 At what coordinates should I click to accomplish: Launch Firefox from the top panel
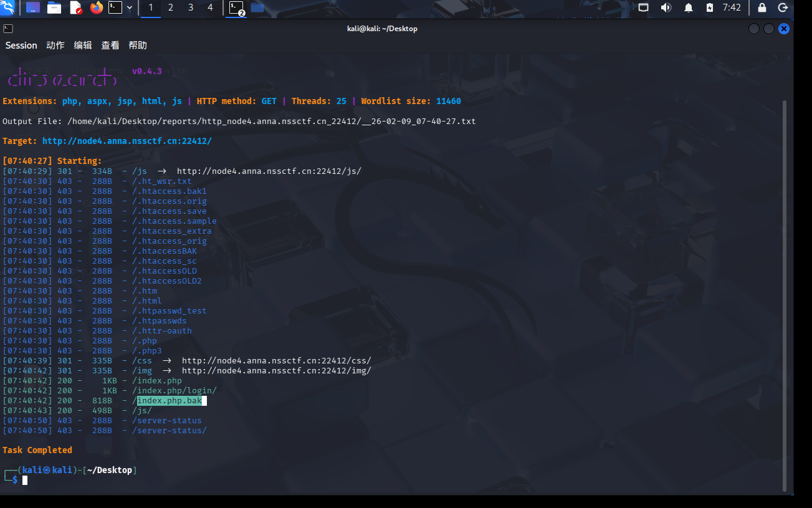pos(96,7)
